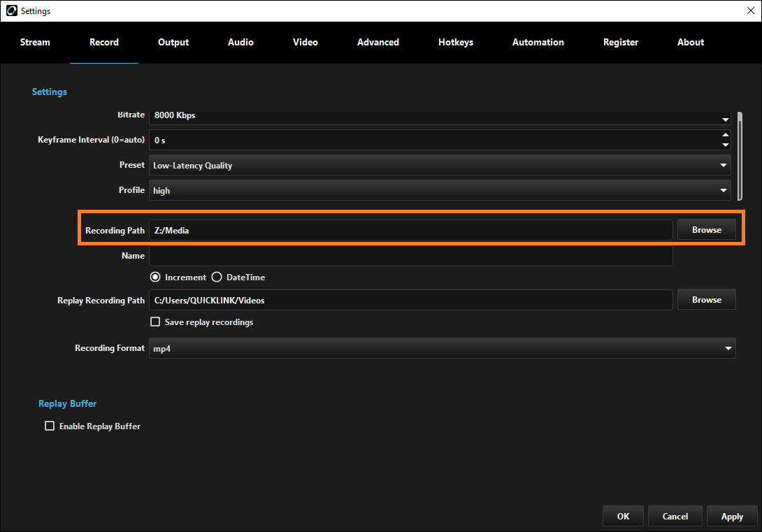This screenshot has width=762, height=532.
Task: Open the Audio tab
Action: click(x=240, y=42)
